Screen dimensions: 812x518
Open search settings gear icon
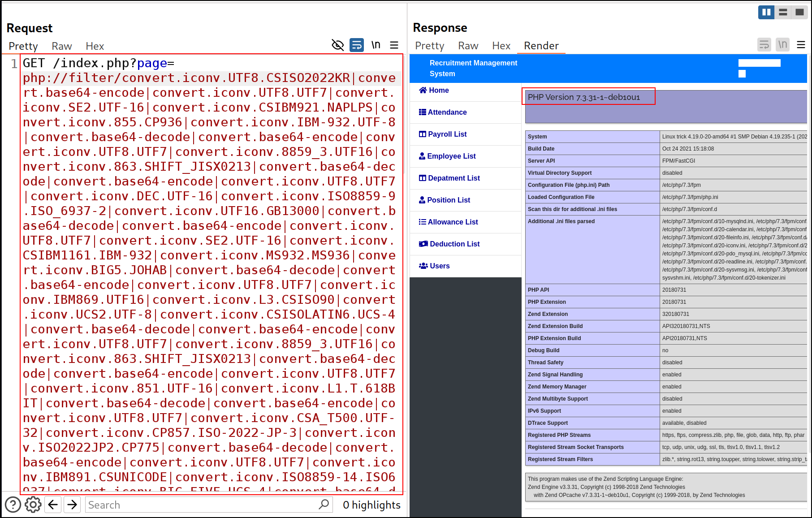[33, 505]
